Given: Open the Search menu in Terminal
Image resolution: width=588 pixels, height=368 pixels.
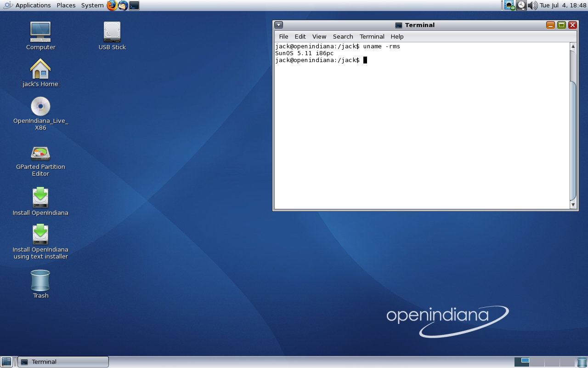Looking at the screenshot, I should (343, 36).
